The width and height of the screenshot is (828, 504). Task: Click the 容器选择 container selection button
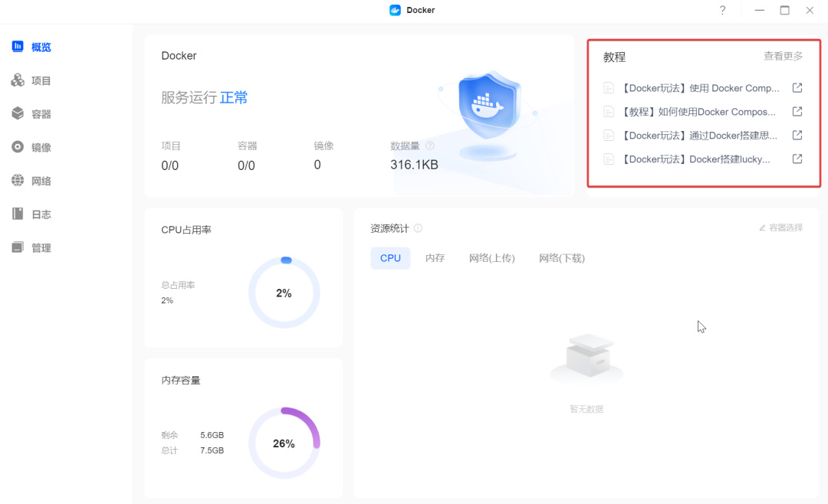tap(781, 227)
